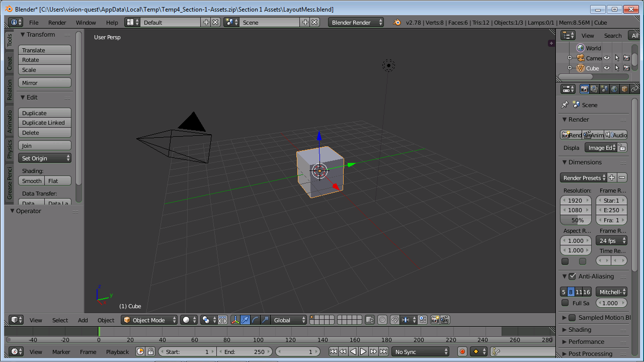Toggle Camera visibility in the Outliner
Viewport: 644px width, 362px height.
click(x=607, y=58)
